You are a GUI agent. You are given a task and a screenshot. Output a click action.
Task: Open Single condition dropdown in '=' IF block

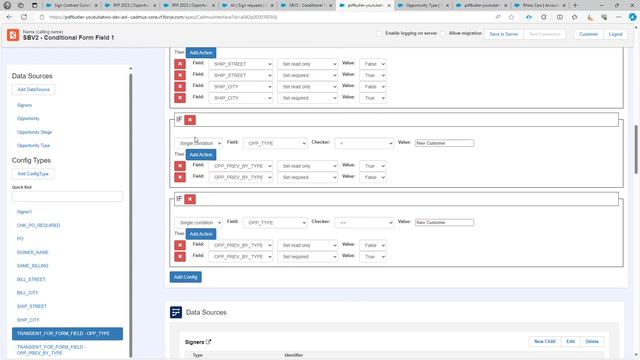[x=199, y=143]
